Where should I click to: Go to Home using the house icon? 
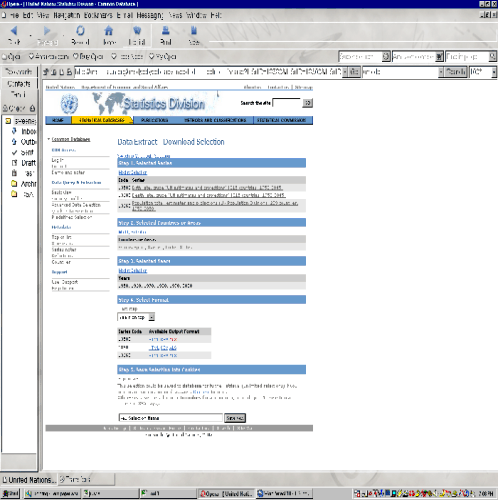(x=109, y=31)
